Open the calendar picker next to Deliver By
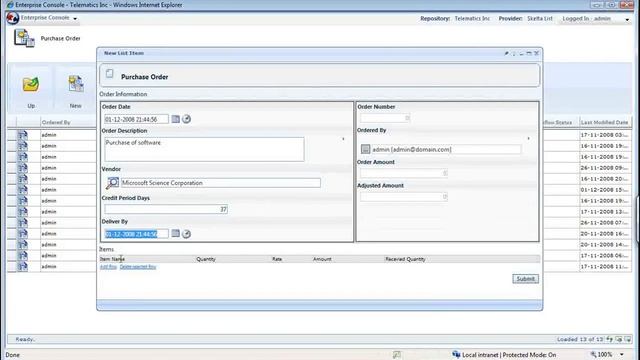 [176, 233]
